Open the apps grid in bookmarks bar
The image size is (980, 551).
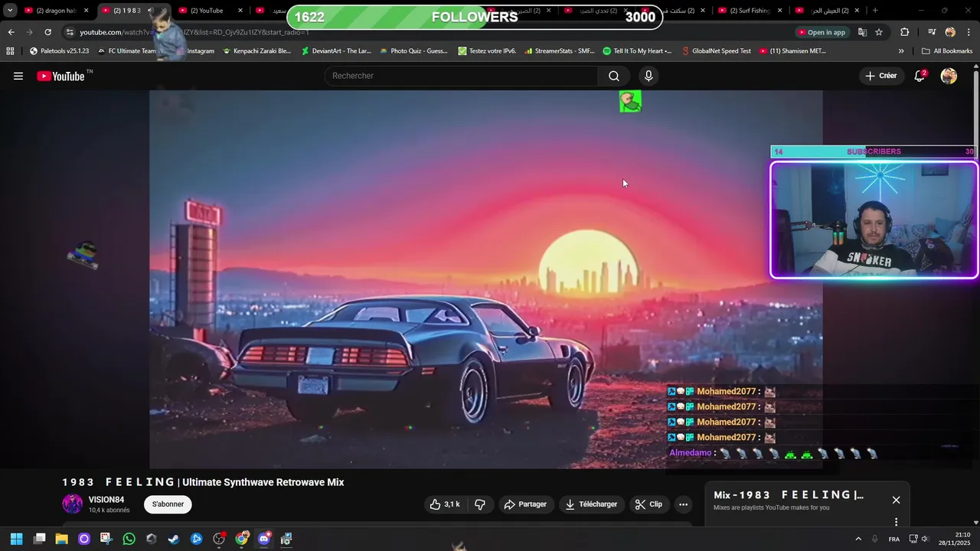(10, 51)
